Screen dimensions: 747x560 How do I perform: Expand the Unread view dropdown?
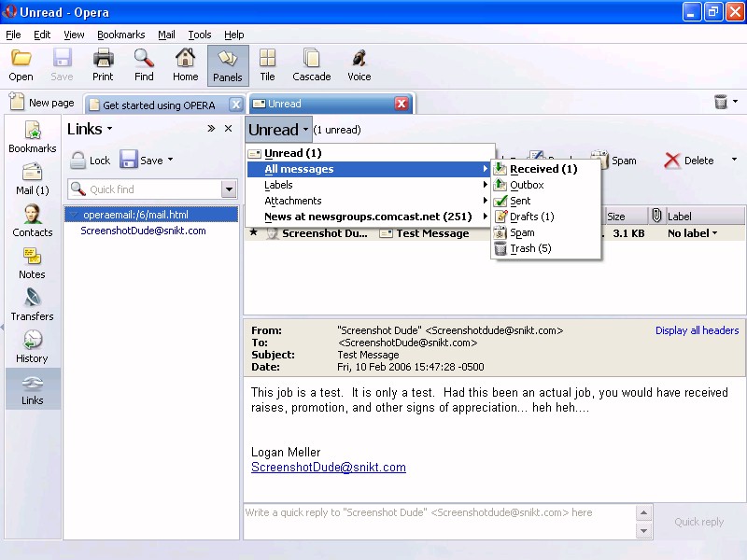[x=278, y=130]
